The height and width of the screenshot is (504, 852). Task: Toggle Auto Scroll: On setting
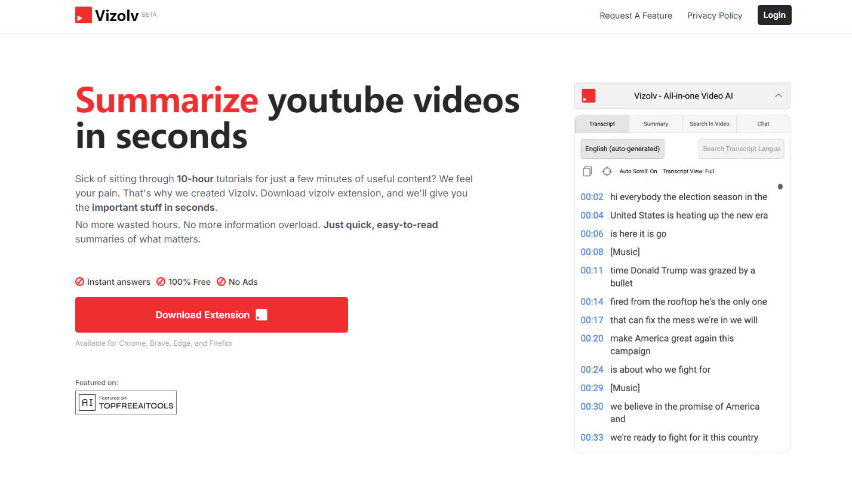(638, 171)
